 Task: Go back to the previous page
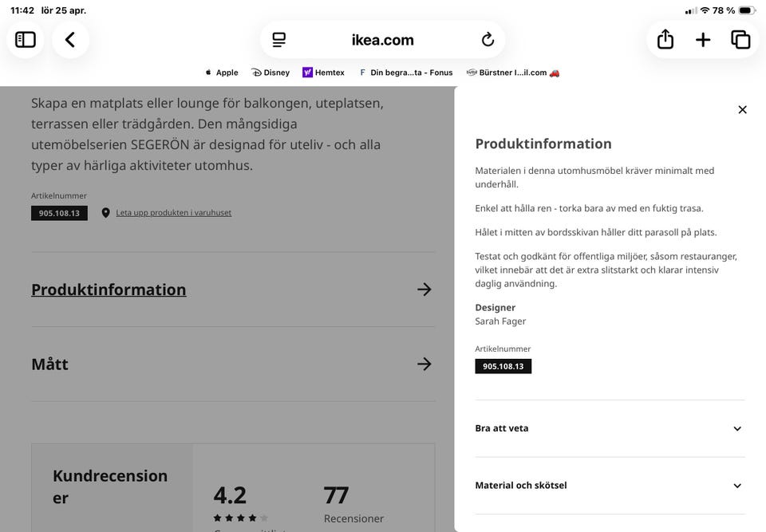click(70, 40)
